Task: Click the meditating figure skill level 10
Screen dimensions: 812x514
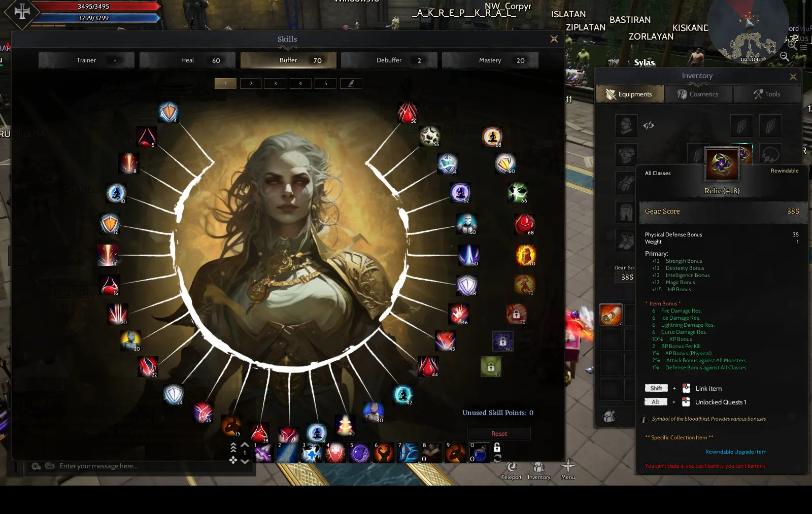Action: coord(116,193)
